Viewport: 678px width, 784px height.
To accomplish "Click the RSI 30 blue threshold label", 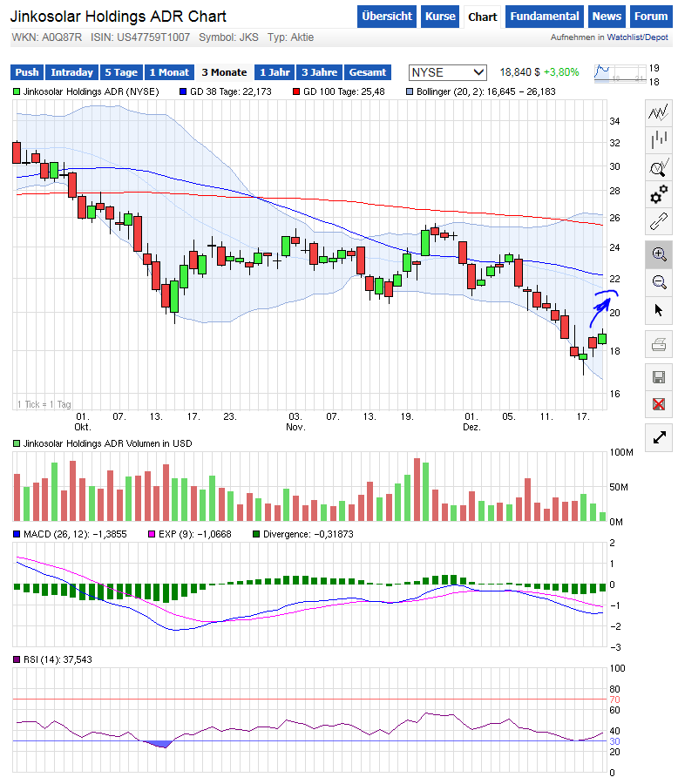I will coord(615,741).
